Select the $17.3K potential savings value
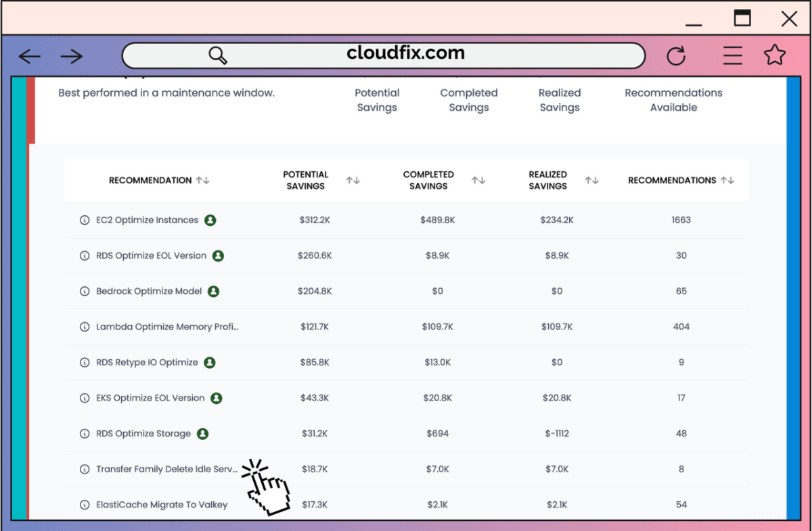This screenshot has width=812, height=531. click(315, 505)
